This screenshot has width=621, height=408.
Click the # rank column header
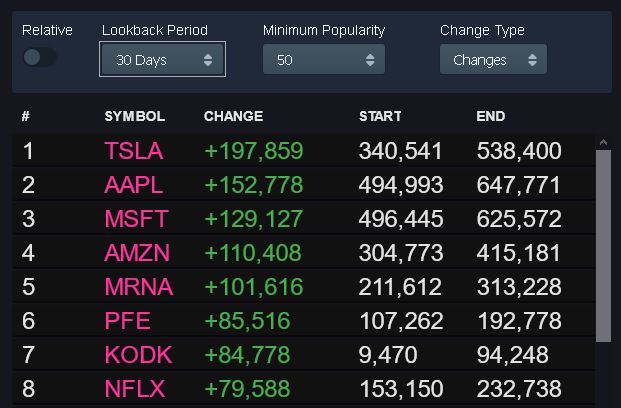(26, 117)
